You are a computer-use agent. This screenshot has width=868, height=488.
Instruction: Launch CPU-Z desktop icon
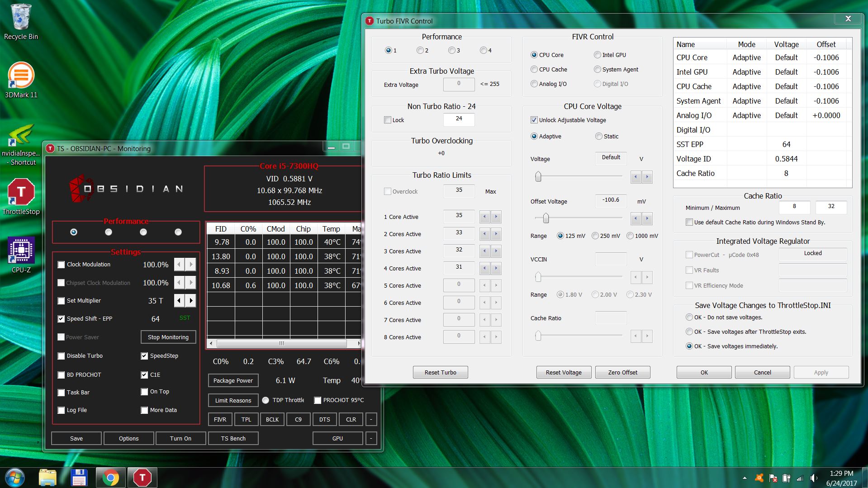point(21,255)
